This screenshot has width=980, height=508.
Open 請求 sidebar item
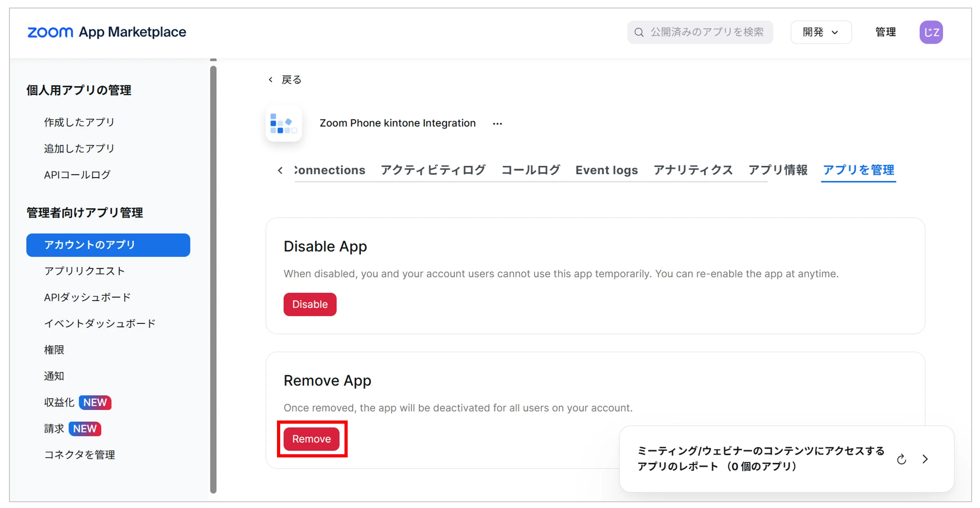click(x=72, y=429)
